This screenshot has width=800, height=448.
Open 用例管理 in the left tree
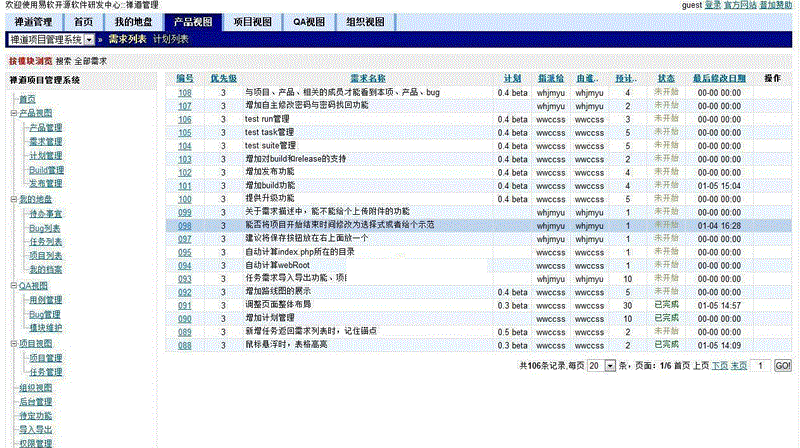[45, 300]
